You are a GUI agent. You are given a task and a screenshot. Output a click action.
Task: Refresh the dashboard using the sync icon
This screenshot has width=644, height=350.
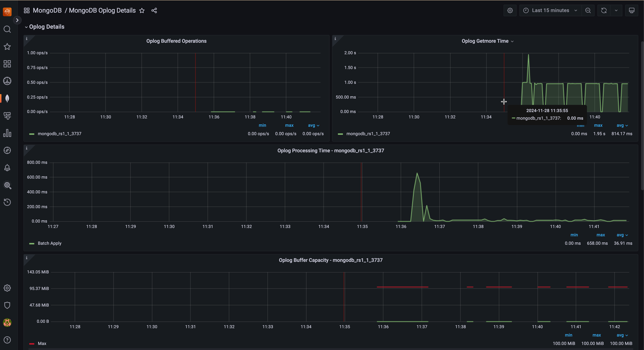[x=604, y=10]
